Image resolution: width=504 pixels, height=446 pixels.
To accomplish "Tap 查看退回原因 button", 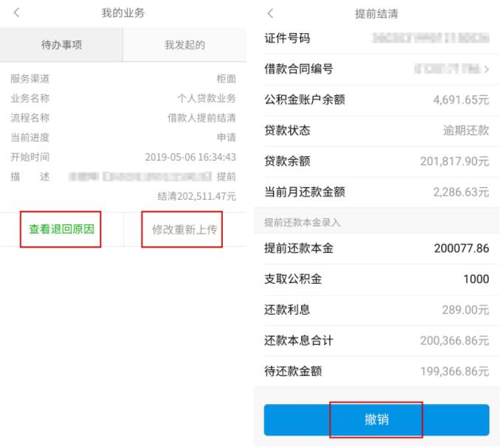I will pyautogui.click(x=61, y=229).
